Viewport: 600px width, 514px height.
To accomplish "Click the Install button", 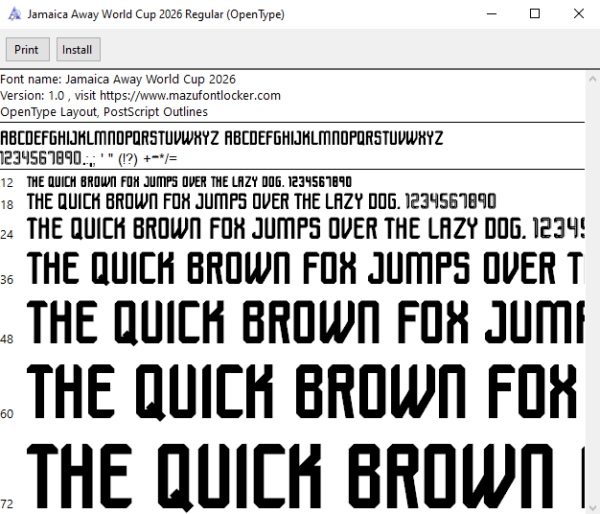I will click(78, 49).
